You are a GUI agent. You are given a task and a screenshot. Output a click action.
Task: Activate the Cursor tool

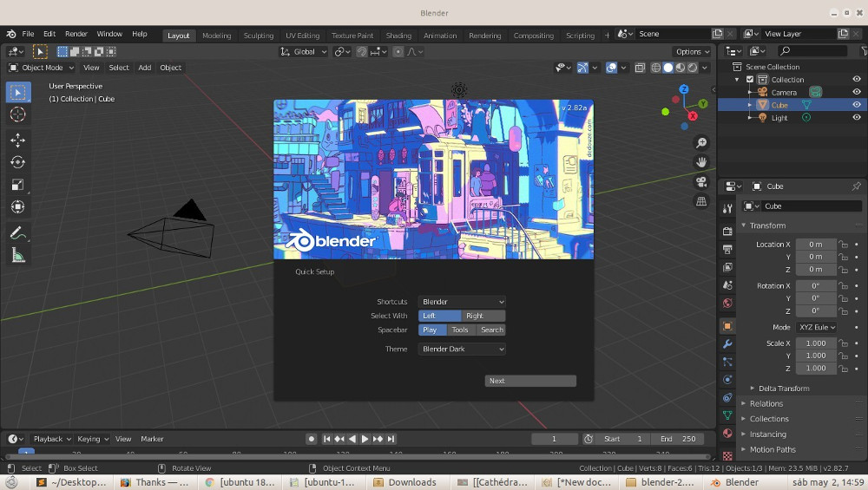pyautogui.click(x=17, y=114)
